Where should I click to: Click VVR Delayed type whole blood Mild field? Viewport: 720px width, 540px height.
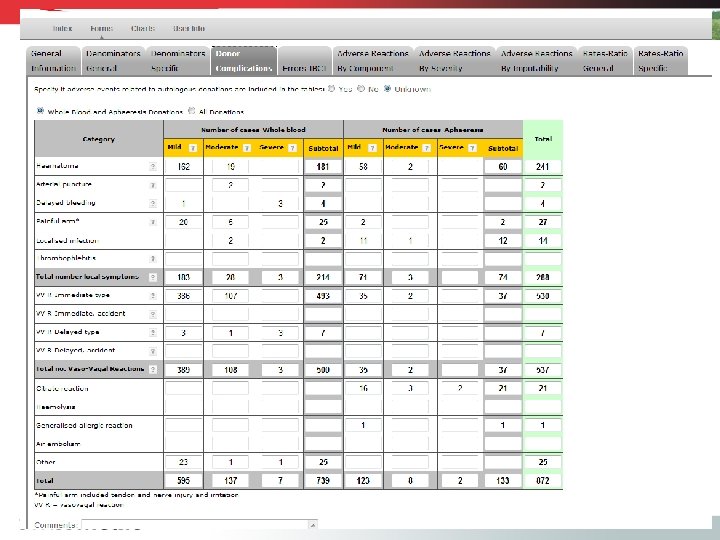[184, 332]
